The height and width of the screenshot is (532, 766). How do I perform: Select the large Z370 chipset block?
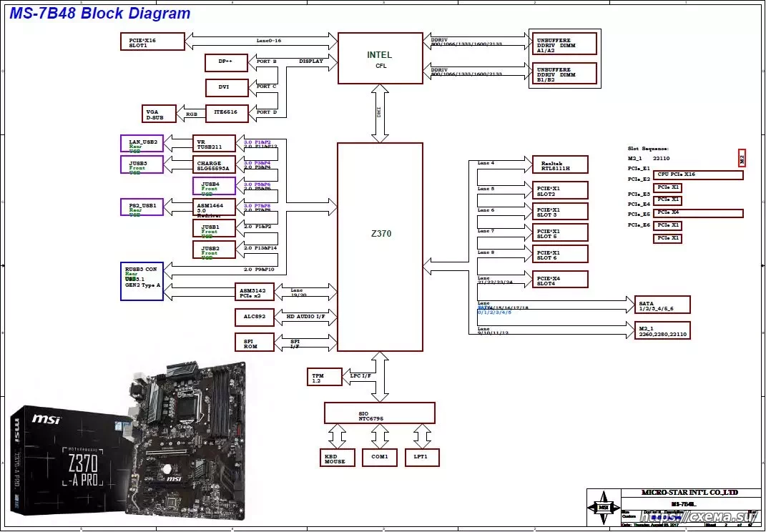[380, 247]
